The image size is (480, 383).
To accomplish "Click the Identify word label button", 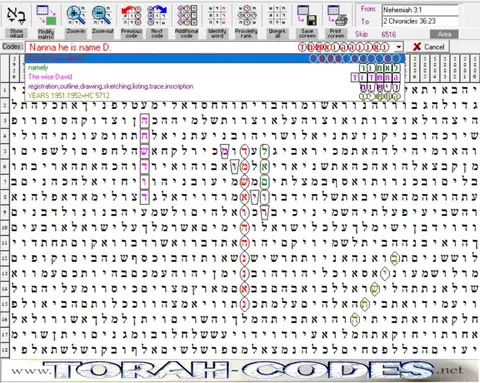I will click(217, 33).
